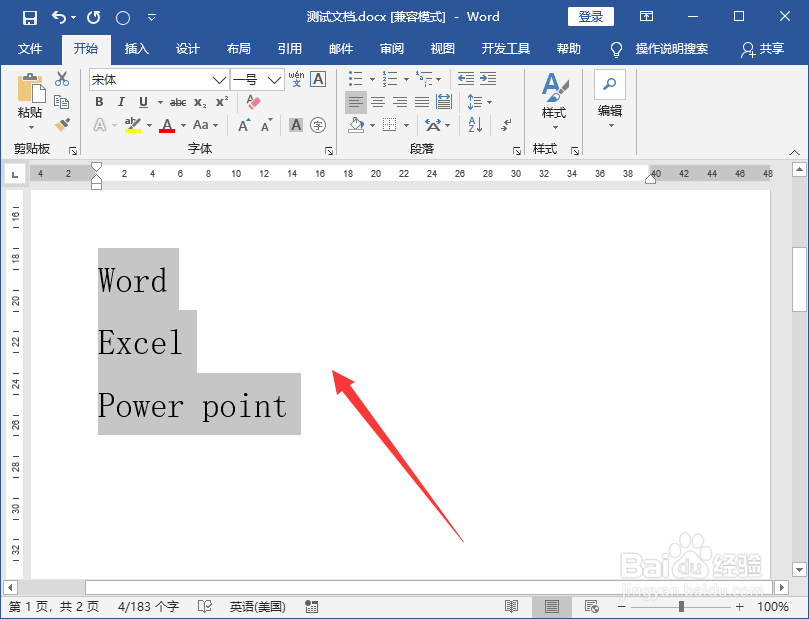The width and height of the screenshot is (809, 619).
Task: Select the Format Painter brush
Action: 62,124
